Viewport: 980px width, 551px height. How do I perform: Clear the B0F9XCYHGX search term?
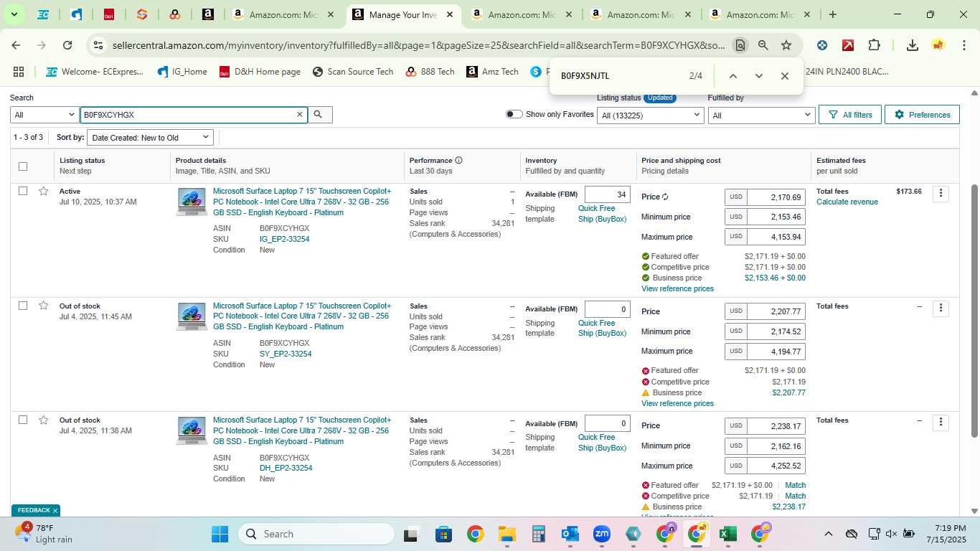tap(300, 115)
